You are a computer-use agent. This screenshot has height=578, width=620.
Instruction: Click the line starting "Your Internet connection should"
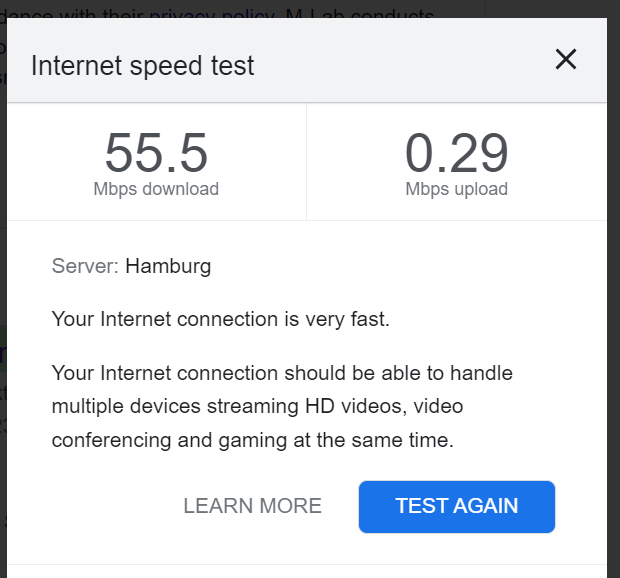coord(282,374)
